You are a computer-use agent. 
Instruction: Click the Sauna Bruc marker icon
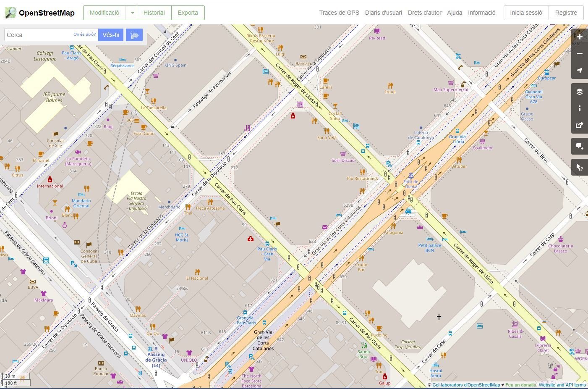click(x=363, y=345)
